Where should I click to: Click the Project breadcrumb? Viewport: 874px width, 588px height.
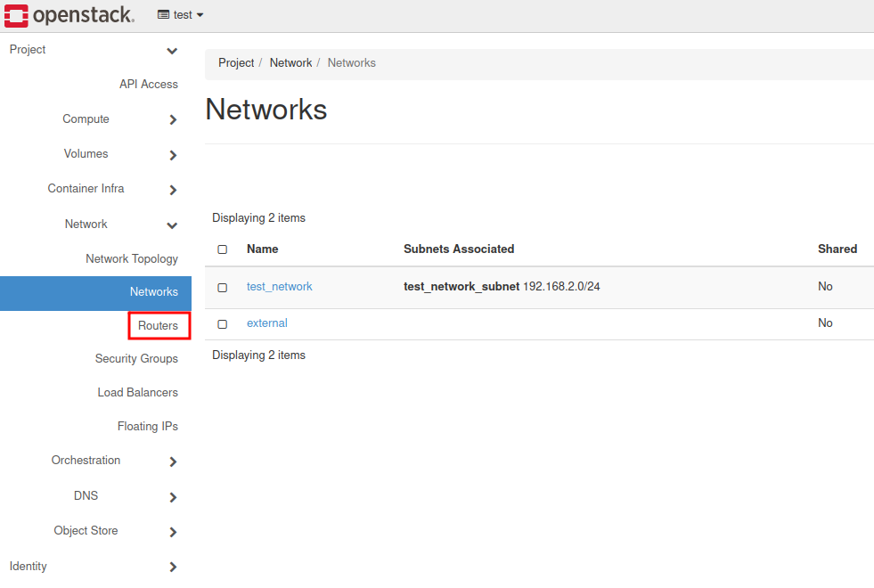coord(236,63)
